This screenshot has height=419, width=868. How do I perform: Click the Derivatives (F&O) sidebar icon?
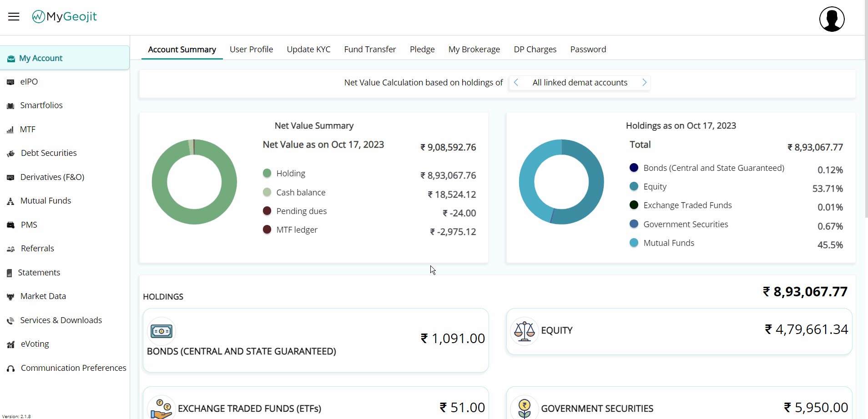pos(10,178)
